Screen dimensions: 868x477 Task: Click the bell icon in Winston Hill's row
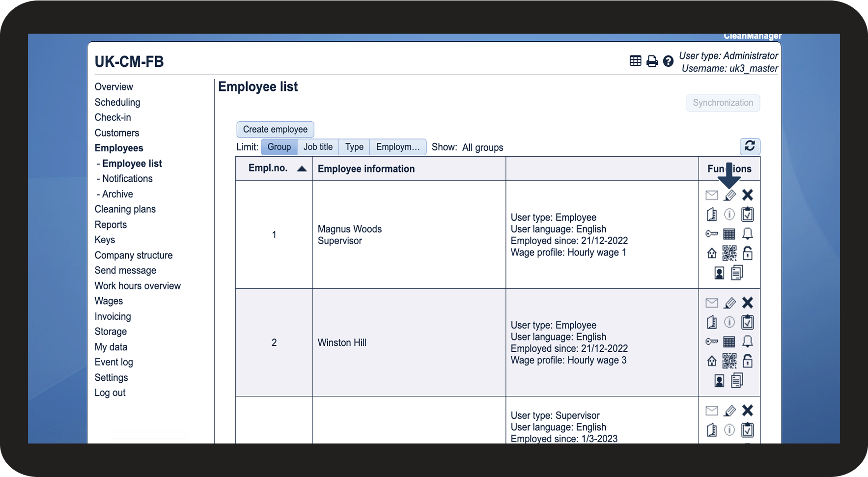747,341
